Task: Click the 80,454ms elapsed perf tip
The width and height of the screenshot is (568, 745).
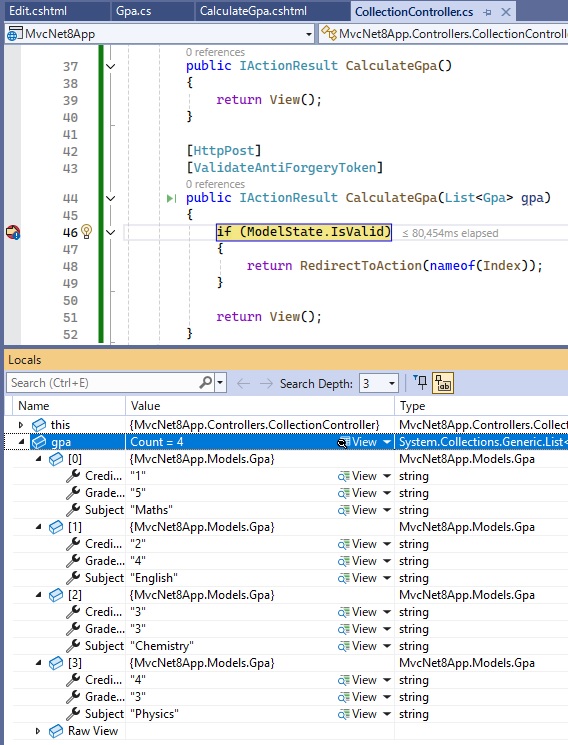Action: [x=450, y=233]
